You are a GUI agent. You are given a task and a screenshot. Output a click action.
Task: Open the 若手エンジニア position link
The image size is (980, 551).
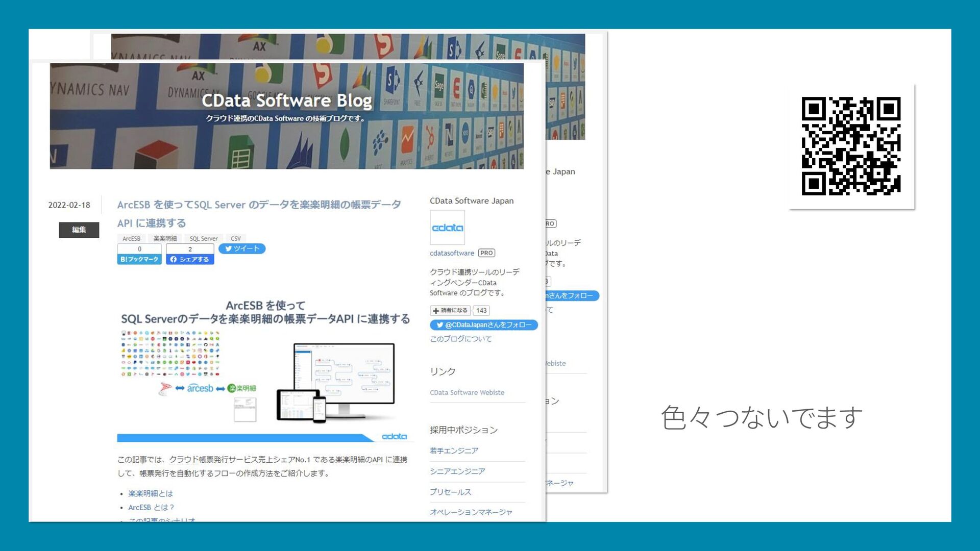pos(454,450)
